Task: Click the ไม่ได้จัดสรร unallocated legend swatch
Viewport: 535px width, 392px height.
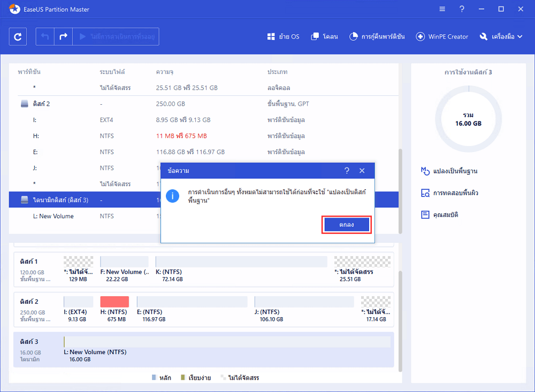Action: [x=223, y=378]
